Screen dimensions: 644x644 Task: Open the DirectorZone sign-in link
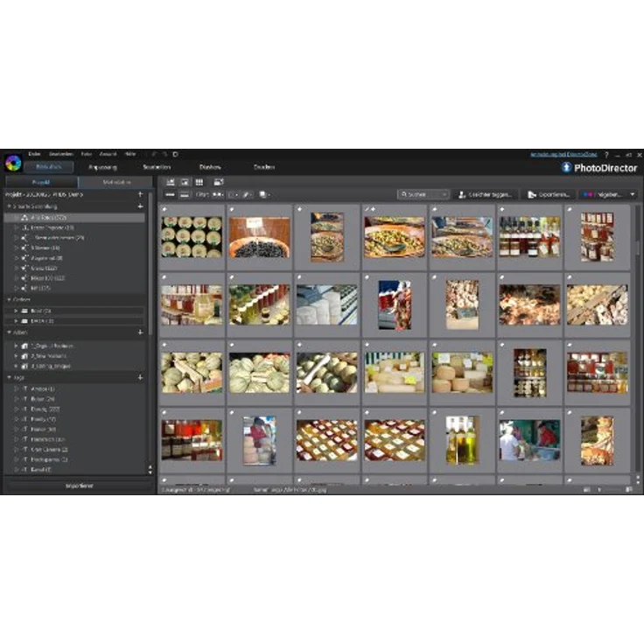[x=563, y=154]
